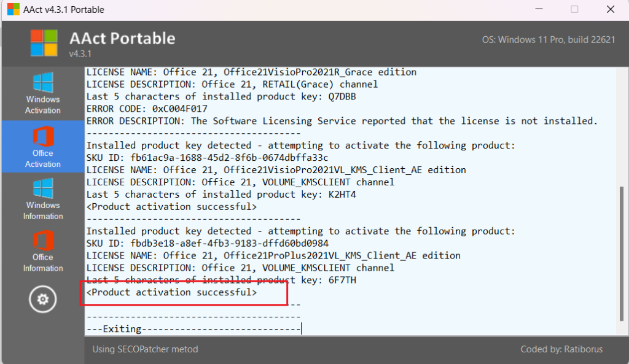Click the Office21ProPlus2021VL_KMS_Client_AE license line
Image resolution: width=629 pixels, height=364 pixels.
tap(273, 256)
